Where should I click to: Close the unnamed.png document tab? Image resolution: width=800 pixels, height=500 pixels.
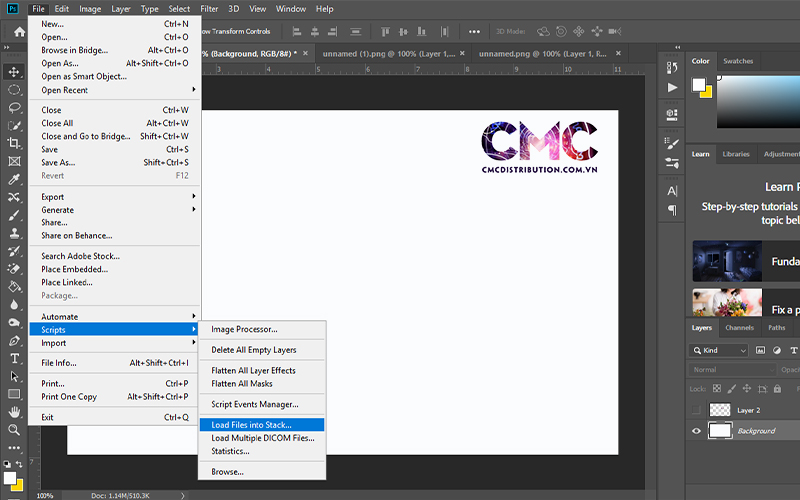click(618, 53)
